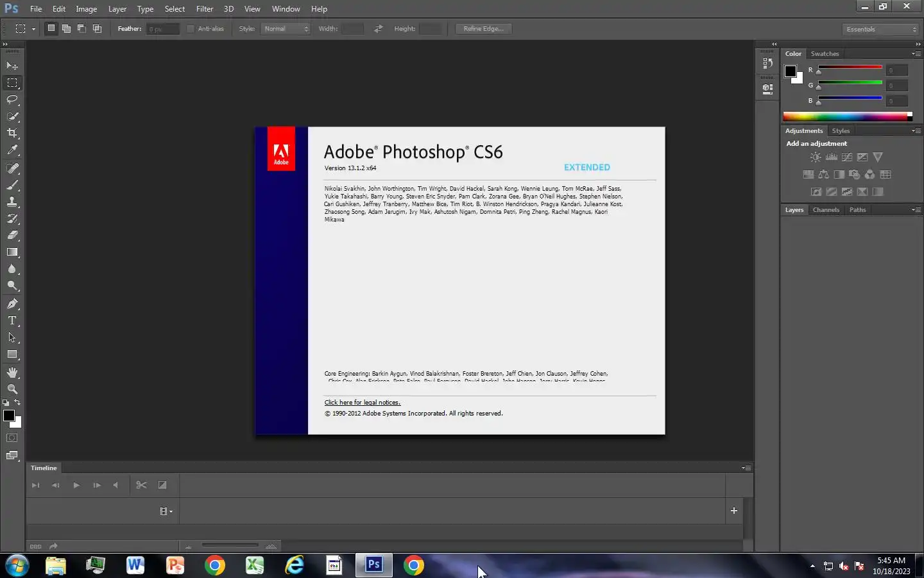Screen dimensions: 924x578
Task: Add a Photo Filter adjustment
Action: point(854,175)
